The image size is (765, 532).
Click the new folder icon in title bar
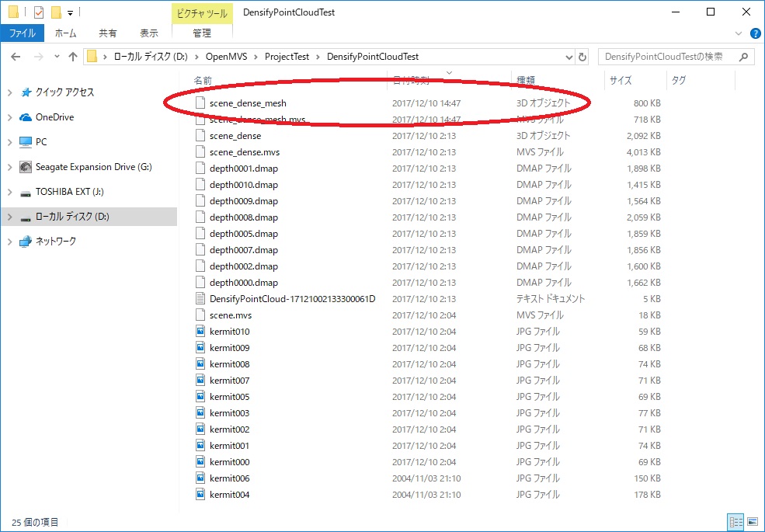pos(56,12)
